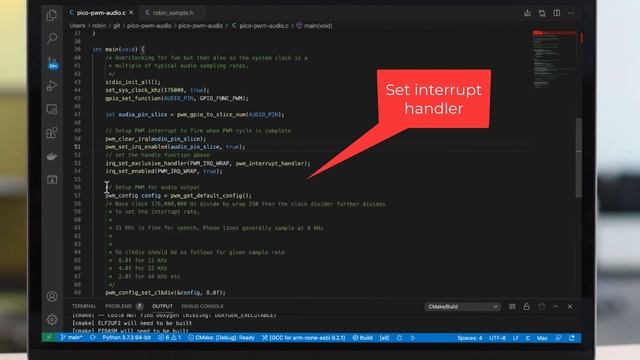Click the Users breadcrumb folder
This screenshot has height=360, width=640.
point(77,25)
